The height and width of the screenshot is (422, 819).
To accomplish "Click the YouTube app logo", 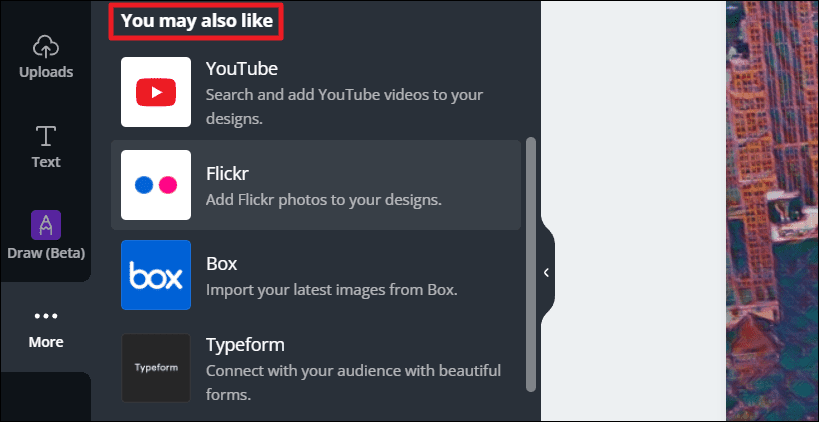I will (x=156, y=92).
